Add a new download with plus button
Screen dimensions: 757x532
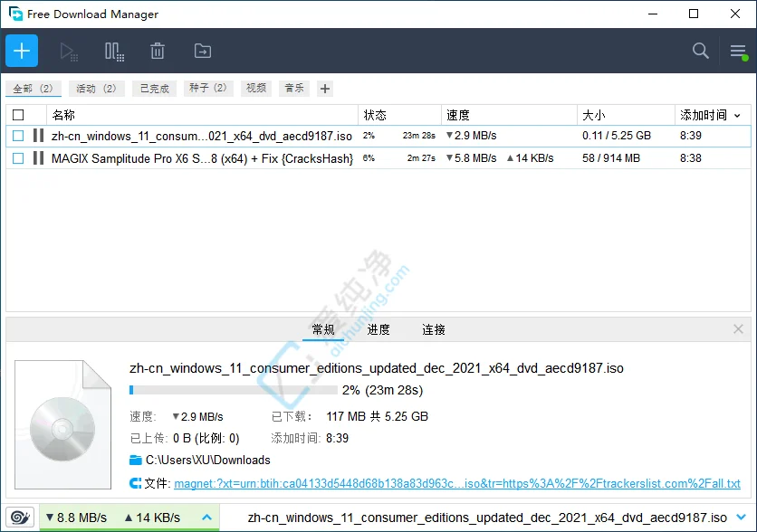(x=22, y=51)
